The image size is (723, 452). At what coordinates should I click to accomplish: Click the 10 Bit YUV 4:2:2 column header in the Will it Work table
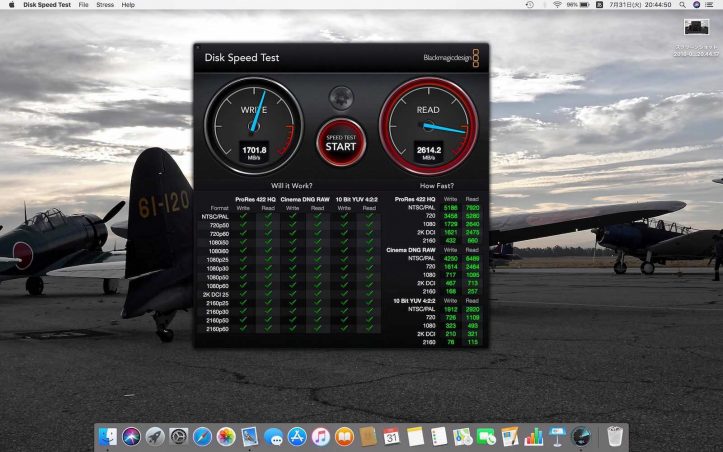(x=356, y=199)
